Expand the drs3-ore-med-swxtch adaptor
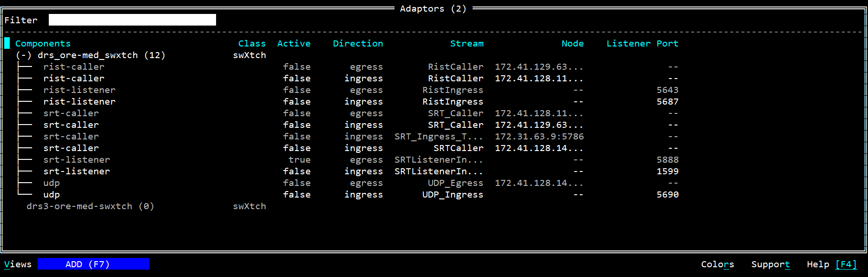The image size is (868, 277). (x=90, y=206)
